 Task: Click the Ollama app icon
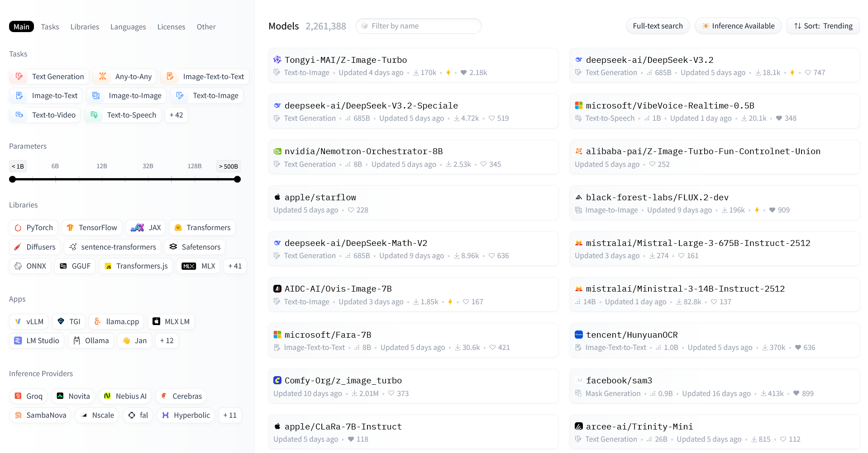tap(77, 341)
